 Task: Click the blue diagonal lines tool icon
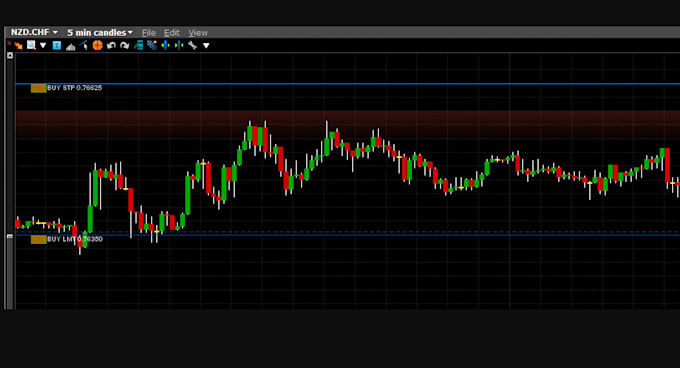pos(152,45)
